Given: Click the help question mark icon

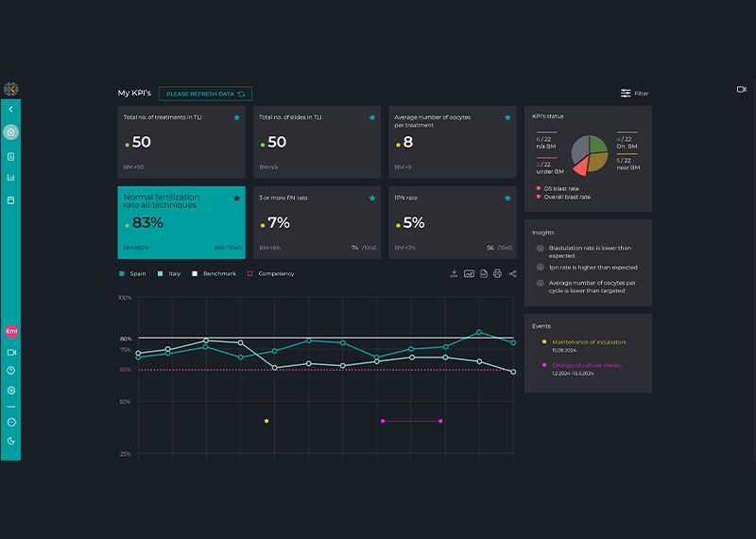Looking at the screenshot, I should (10, 370).
